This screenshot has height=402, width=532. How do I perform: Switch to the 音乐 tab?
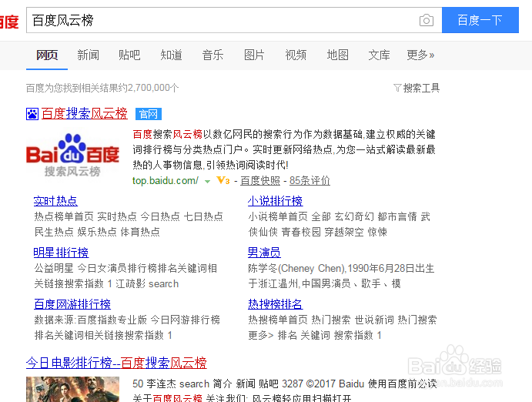click(212, 55)
